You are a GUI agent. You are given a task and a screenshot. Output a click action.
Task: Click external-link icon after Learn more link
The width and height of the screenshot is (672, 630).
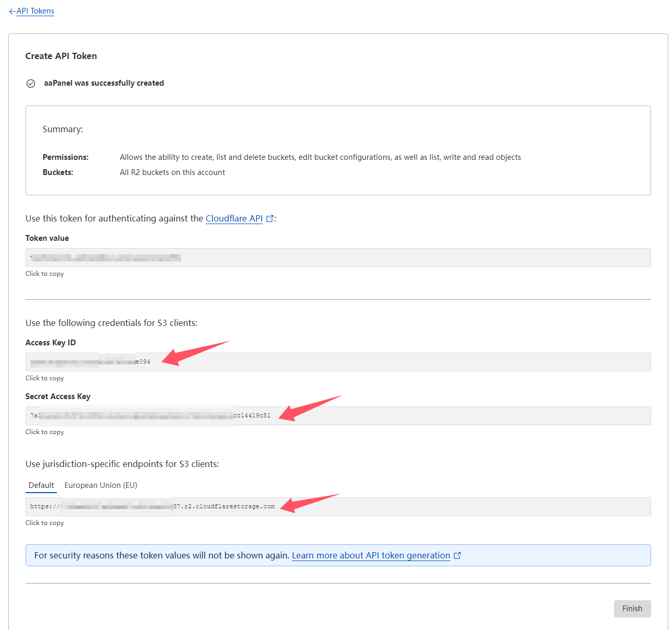457,555
